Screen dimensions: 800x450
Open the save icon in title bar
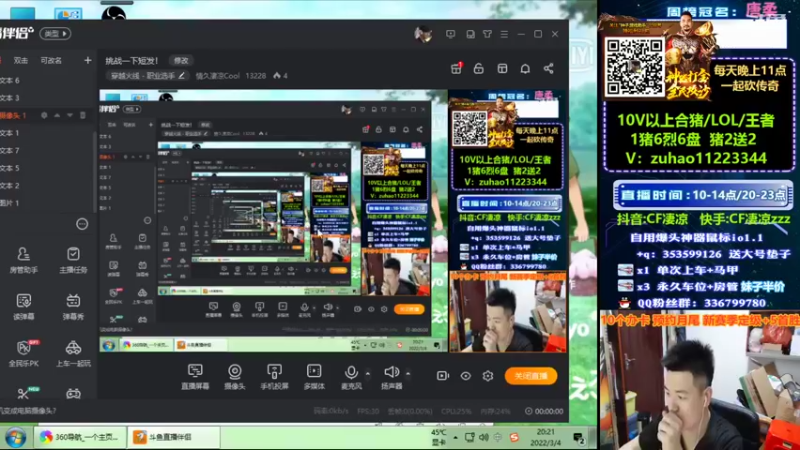(x=470, y=34)
